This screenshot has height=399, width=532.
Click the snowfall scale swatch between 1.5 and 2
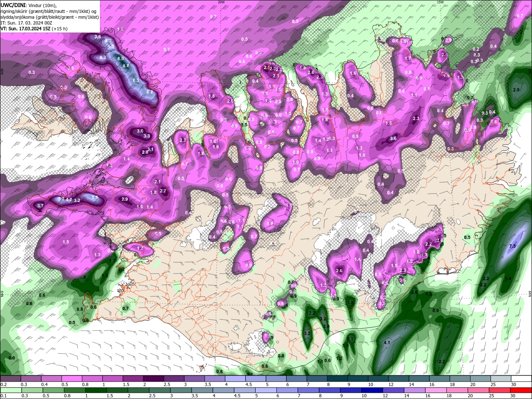(x=133, y=379)
